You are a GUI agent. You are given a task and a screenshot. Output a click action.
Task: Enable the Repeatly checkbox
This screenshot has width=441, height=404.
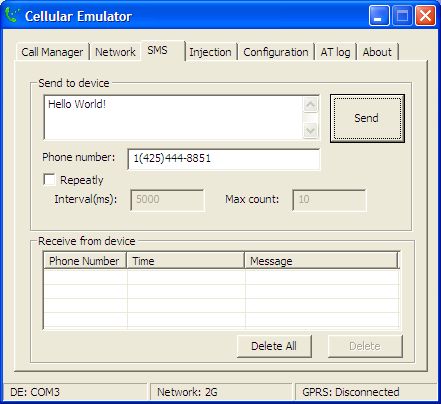49,180
